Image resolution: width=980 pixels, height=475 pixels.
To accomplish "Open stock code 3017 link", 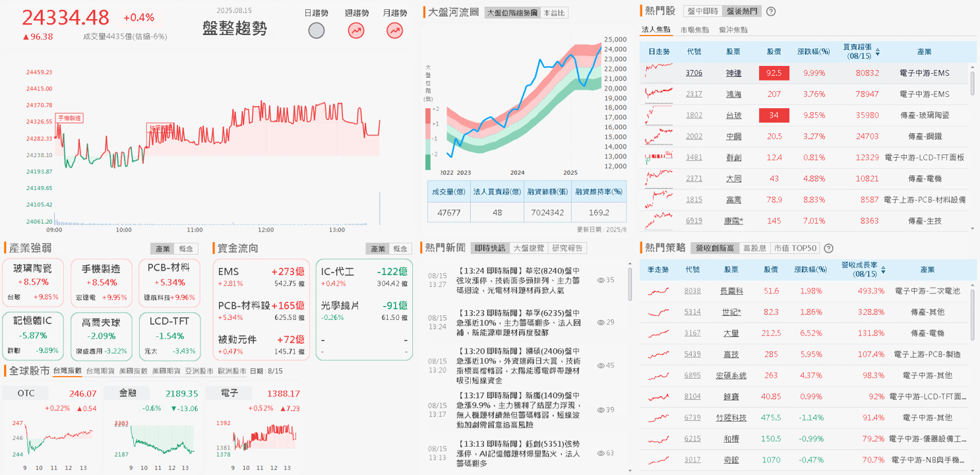I will point(692,459).
